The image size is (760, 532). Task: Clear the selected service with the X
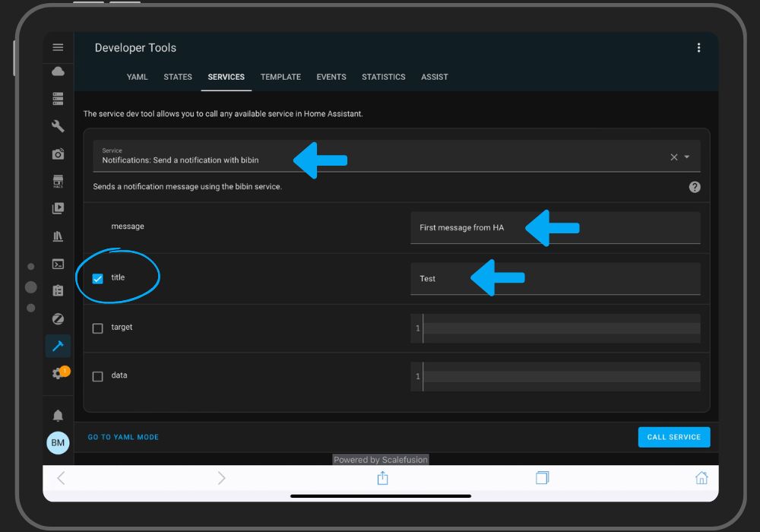click(x=673, y=157)
